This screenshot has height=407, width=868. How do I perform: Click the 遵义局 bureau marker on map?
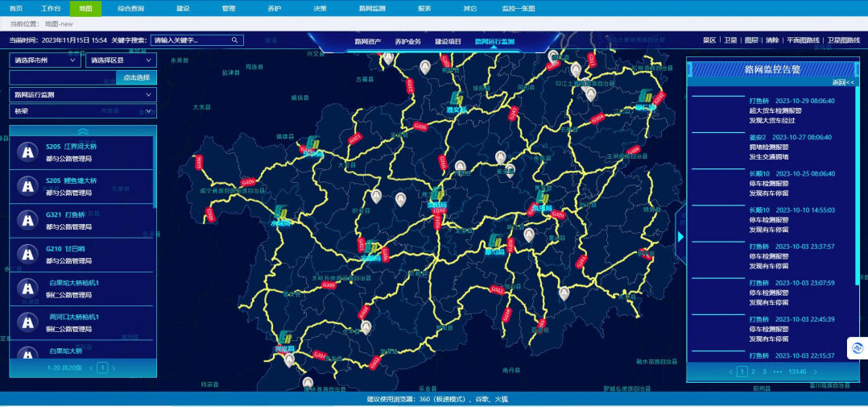point(456,102)
